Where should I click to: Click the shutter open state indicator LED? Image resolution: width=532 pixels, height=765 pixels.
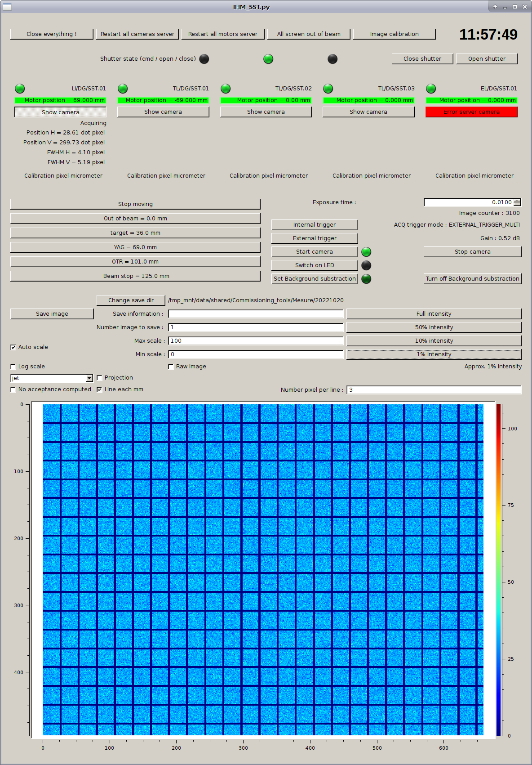268,59
